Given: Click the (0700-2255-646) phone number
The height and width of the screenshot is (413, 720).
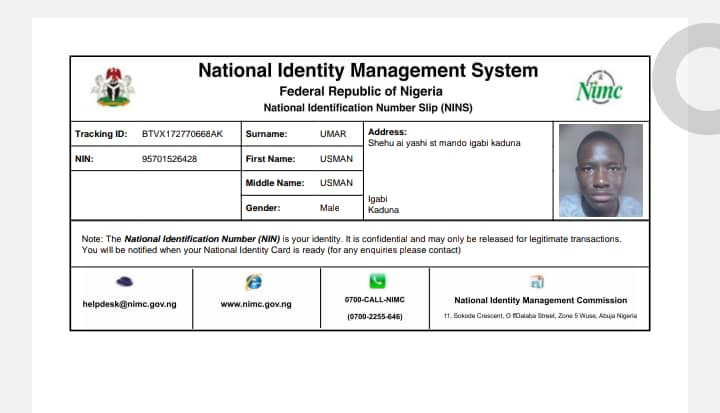Looking at the screenshot, I should pos(375,316).
